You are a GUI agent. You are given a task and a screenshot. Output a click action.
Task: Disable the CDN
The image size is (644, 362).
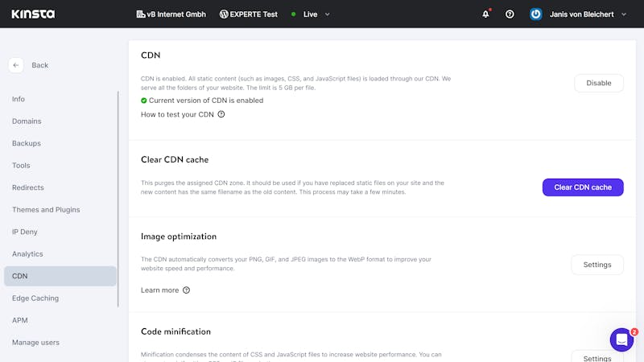click(x=598, y=83)
